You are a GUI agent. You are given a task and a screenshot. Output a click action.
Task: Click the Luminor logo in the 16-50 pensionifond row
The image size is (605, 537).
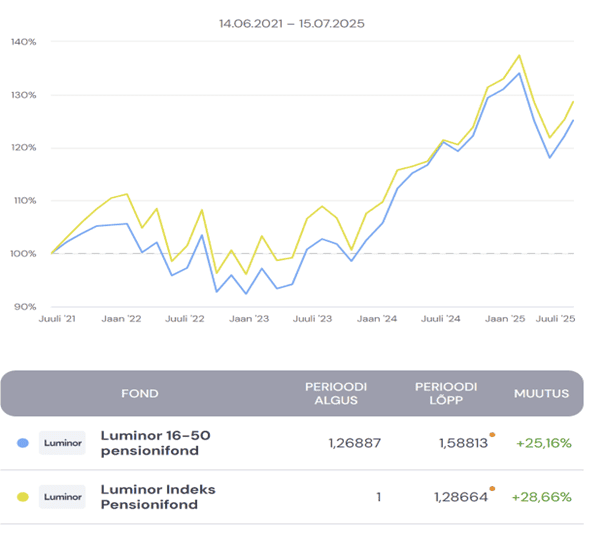point(63,443)
